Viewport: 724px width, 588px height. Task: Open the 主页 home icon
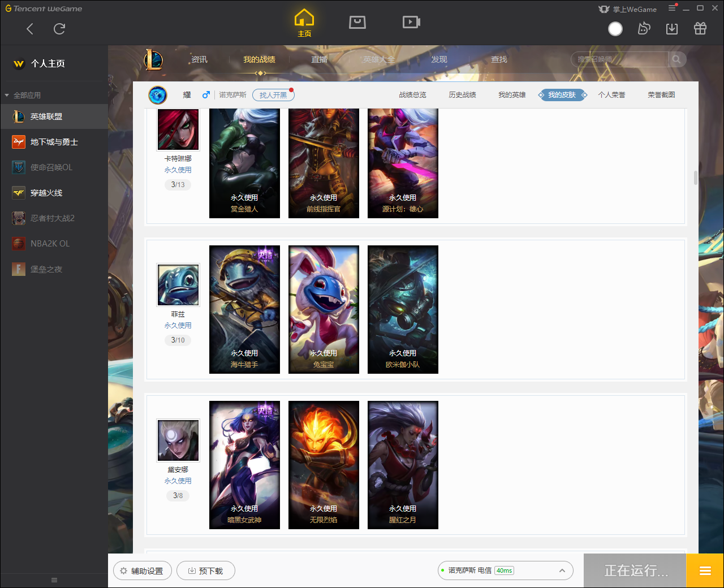(x=304, y=23)
